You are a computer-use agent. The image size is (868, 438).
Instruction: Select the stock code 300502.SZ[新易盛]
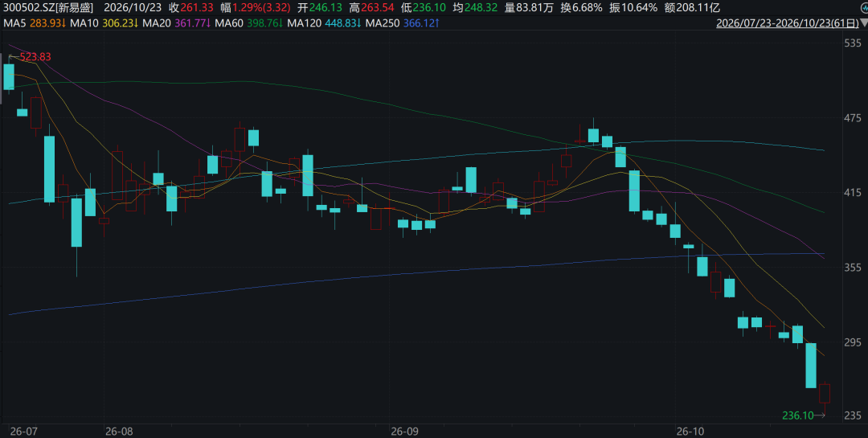pyautogui.click(x=48, y=8)
